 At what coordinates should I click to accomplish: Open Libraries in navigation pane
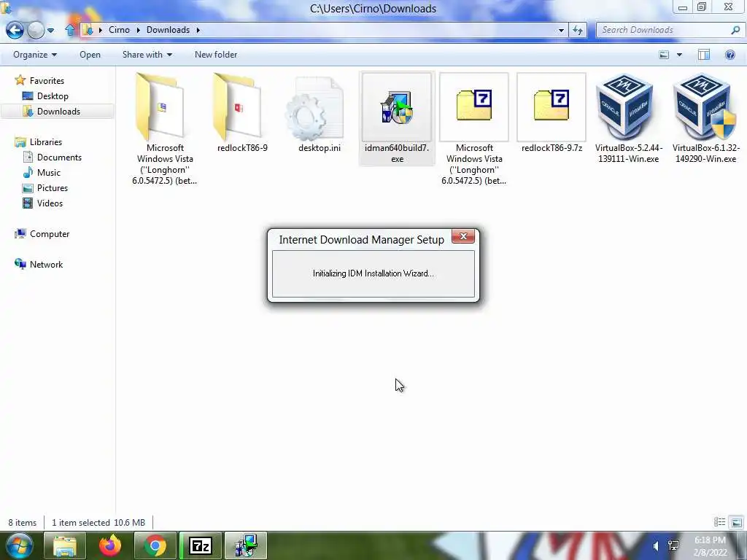pyautogui.click(x=46, y=142)
